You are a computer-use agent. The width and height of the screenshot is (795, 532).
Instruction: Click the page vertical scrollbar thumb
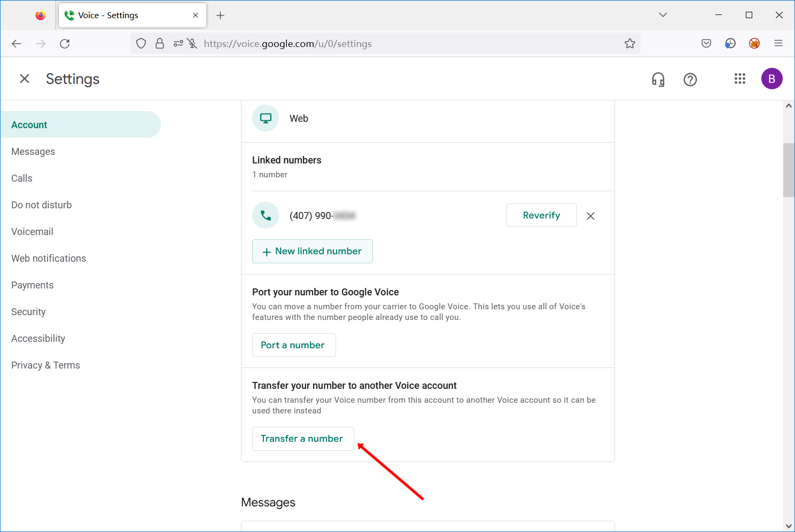[x=789, y=170]
